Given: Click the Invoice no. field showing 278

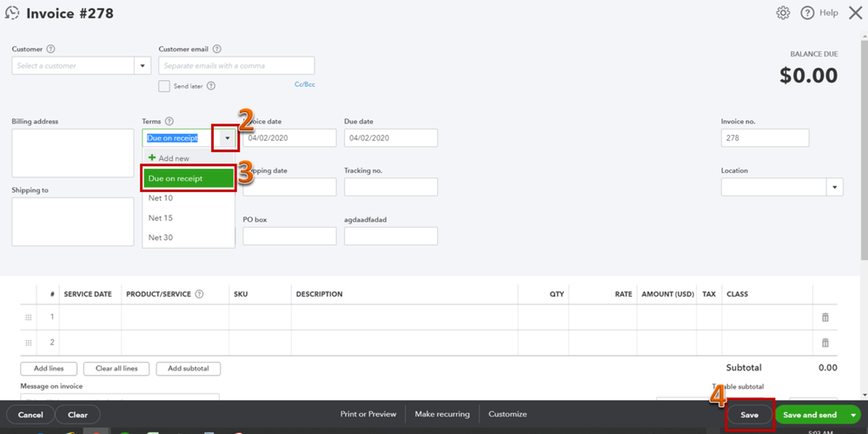Looking at the screenshot, I should [x=765, y=138].
